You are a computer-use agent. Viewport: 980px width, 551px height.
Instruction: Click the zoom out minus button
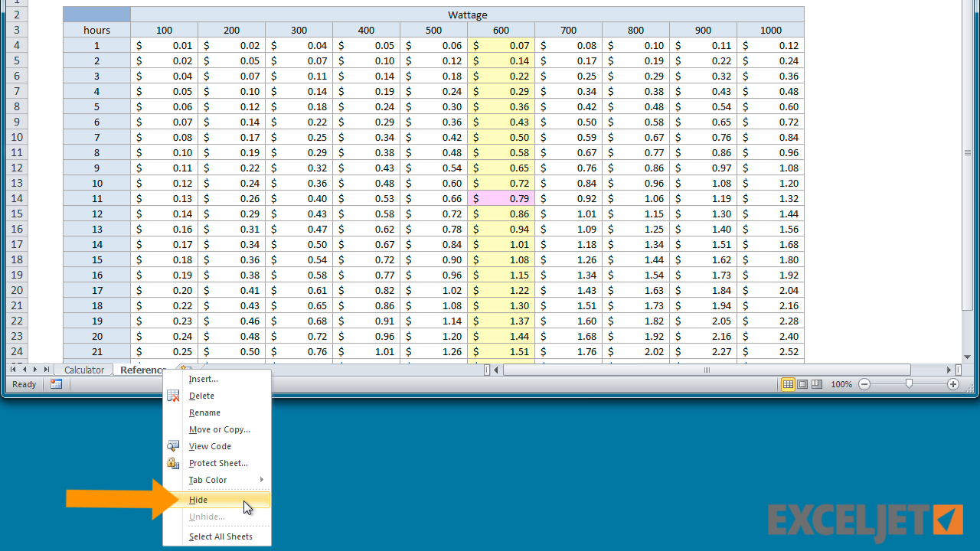coord(864,384)
